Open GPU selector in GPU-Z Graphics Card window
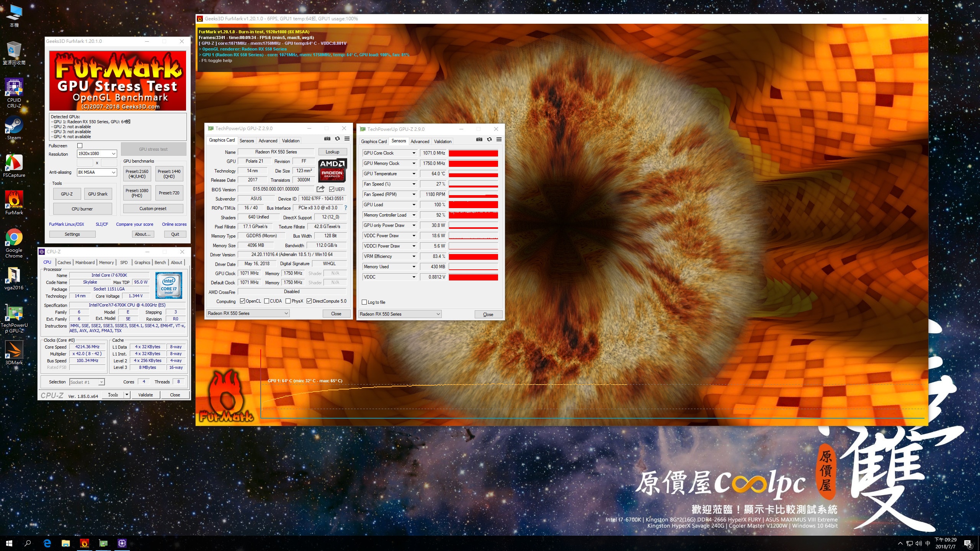 click(x=248, y=313)
